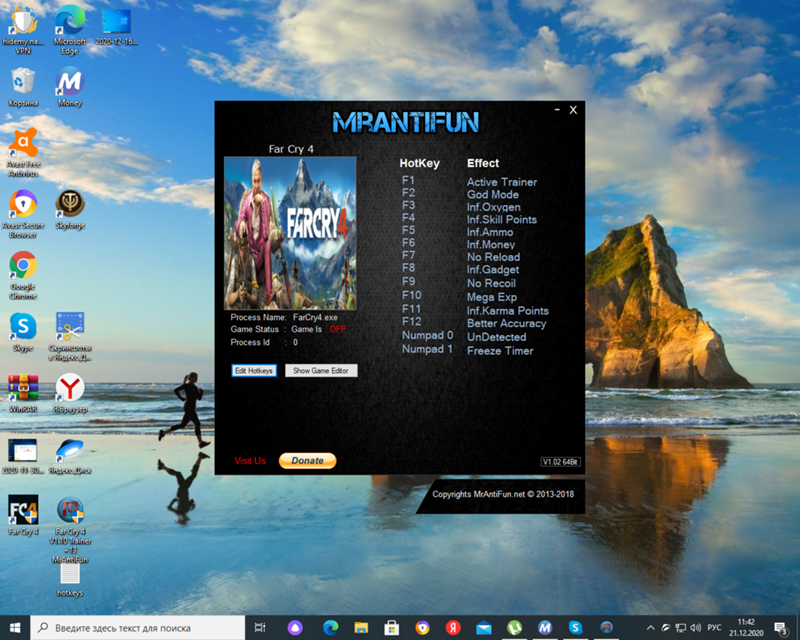The height and width of the screenshot is (640, 800).
Task: Select the Inf.Karma Points effect text
Action: (x=508, y=310)
